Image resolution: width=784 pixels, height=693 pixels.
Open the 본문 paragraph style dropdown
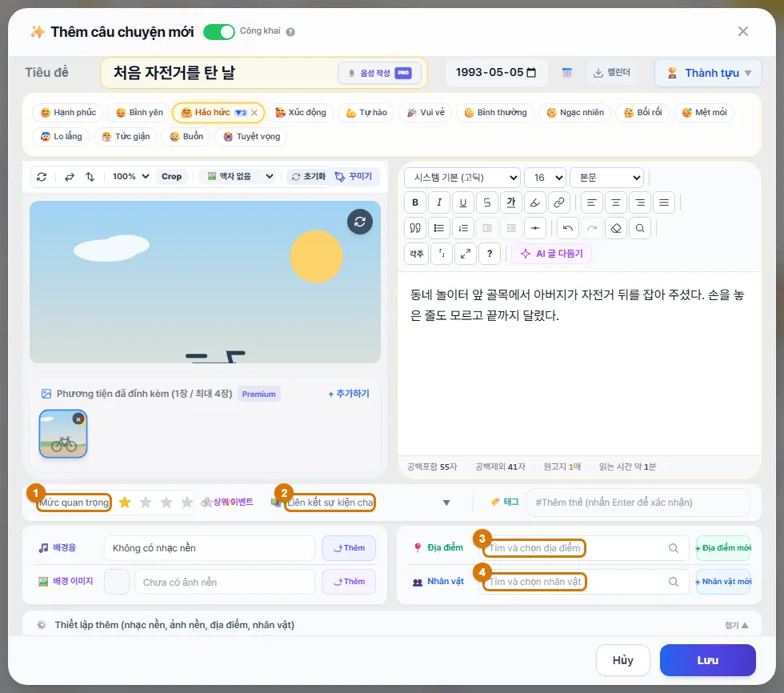(606, 178)
